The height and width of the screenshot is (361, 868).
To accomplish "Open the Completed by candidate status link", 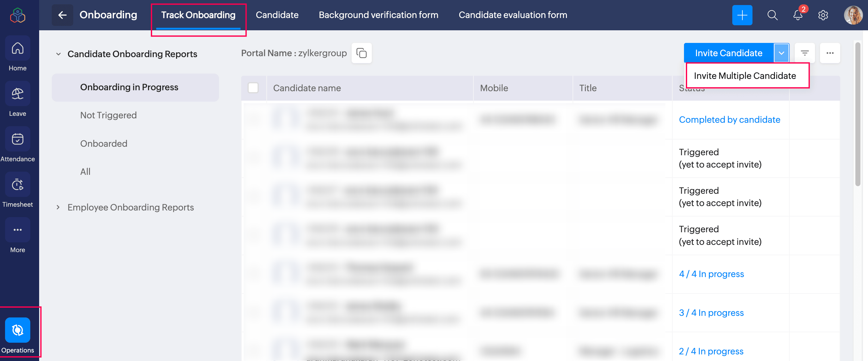I will [x=729, y=120].
